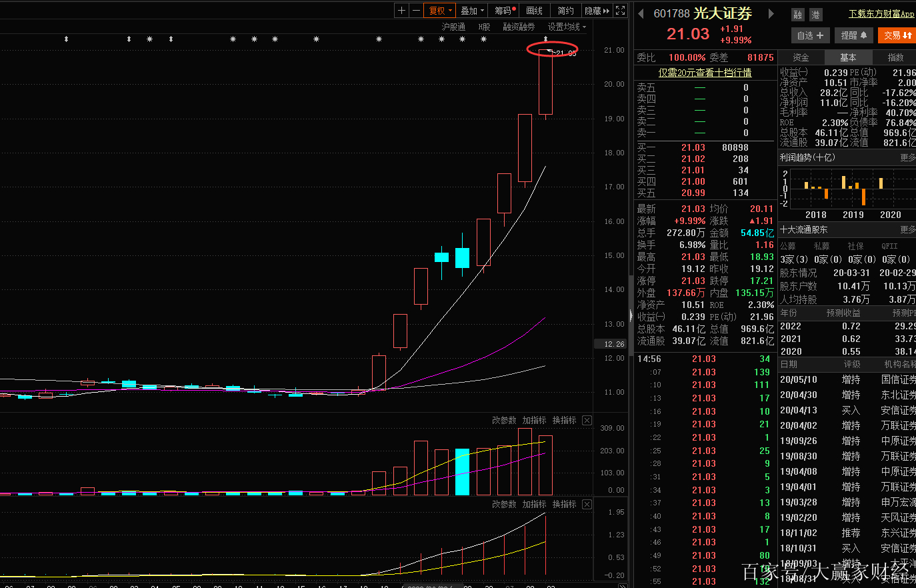The image size is (916, 588).
Task: Select the 12.26 price axis label
Action: tap(611, 344)
